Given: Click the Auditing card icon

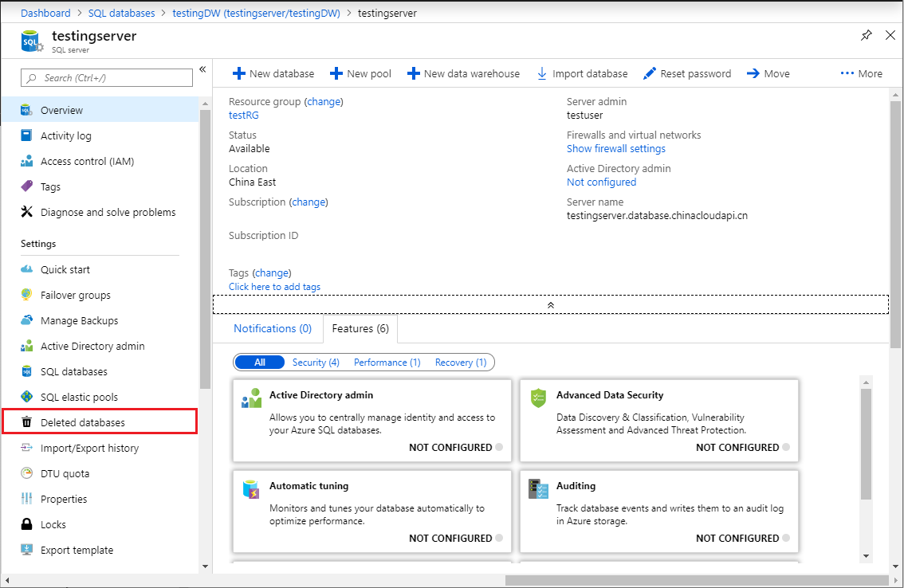Looking at the screenshot, I should [x=538, y=489].
